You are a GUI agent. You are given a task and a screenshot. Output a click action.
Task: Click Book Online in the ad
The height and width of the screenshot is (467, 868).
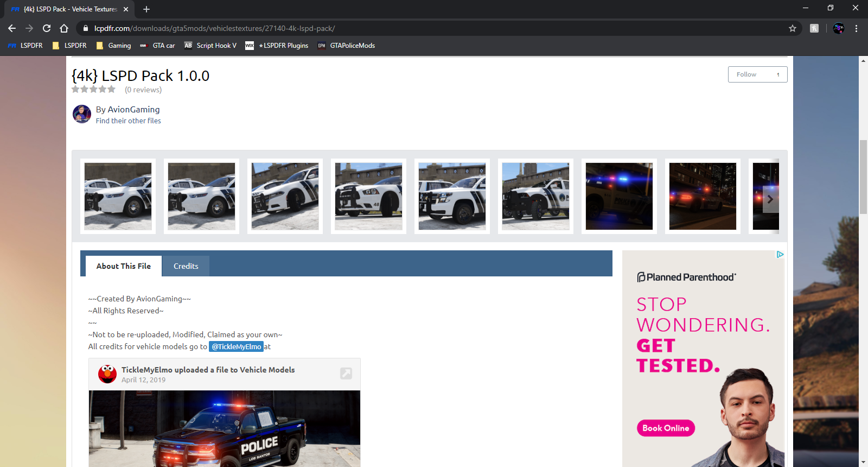click(x=666, y=428)
